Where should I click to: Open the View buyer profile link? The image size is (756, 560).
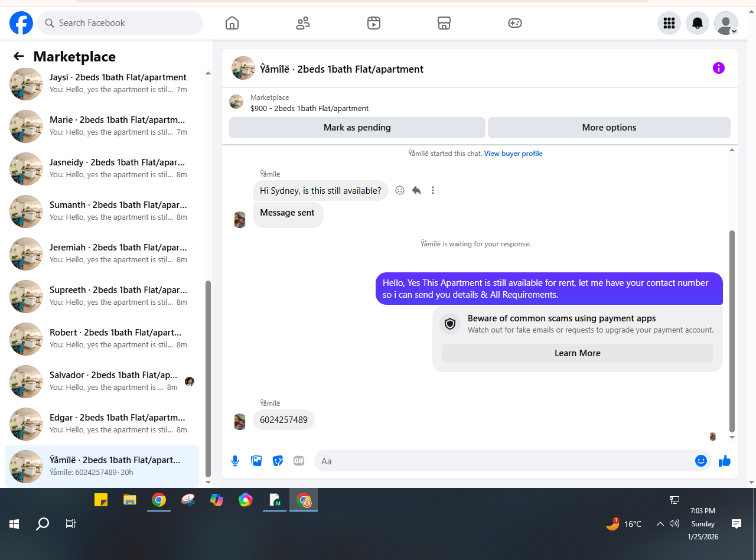[x=513, y=154]
